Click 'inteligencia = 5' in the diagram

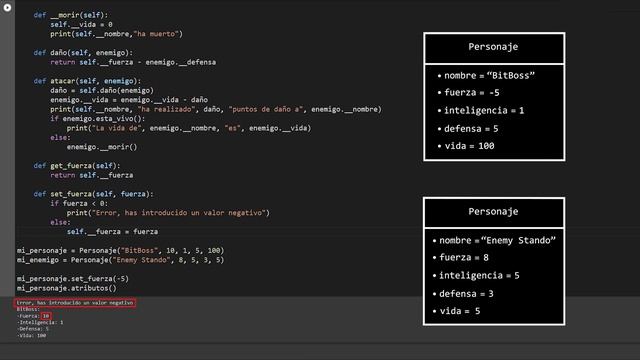[x=479, y=276]
